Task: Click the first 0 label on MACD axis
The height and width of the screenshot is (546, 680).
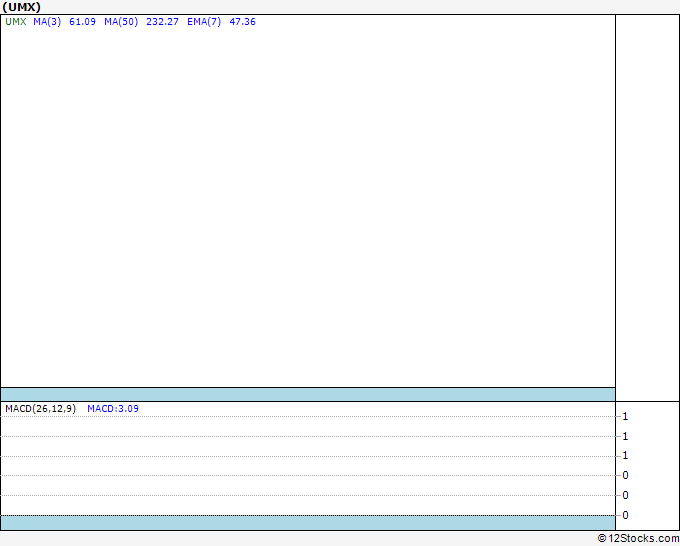Action: pos(625,475)
